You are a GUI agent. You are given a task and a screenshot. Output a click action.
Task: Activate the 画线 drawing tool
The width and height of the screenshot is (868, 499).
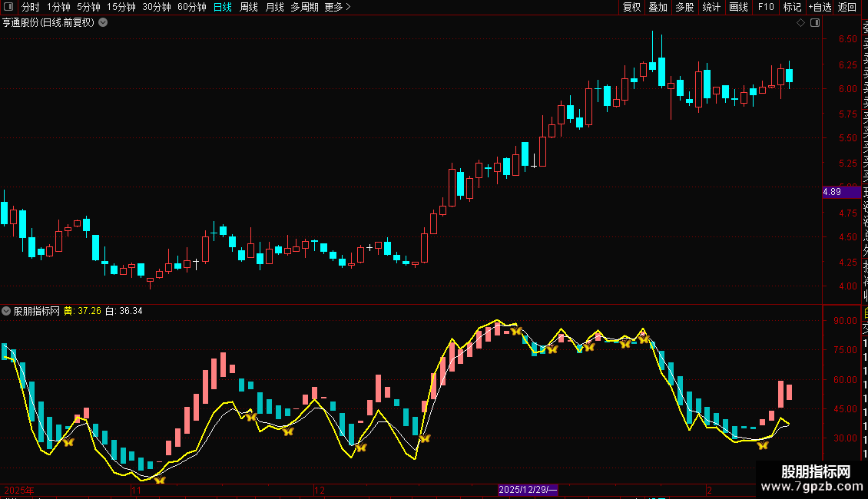coord(738,7)
